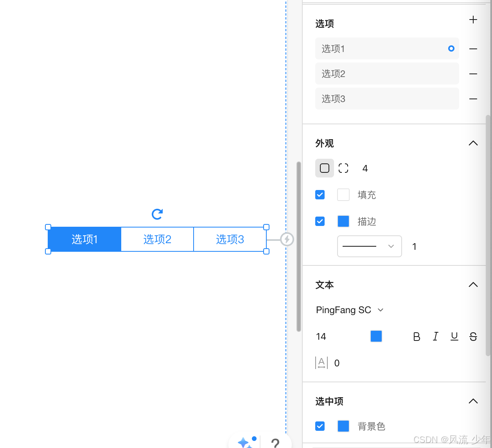The image size is (492, 448).
Task: Open the AI sparkle assistant button
Action: 246,442
